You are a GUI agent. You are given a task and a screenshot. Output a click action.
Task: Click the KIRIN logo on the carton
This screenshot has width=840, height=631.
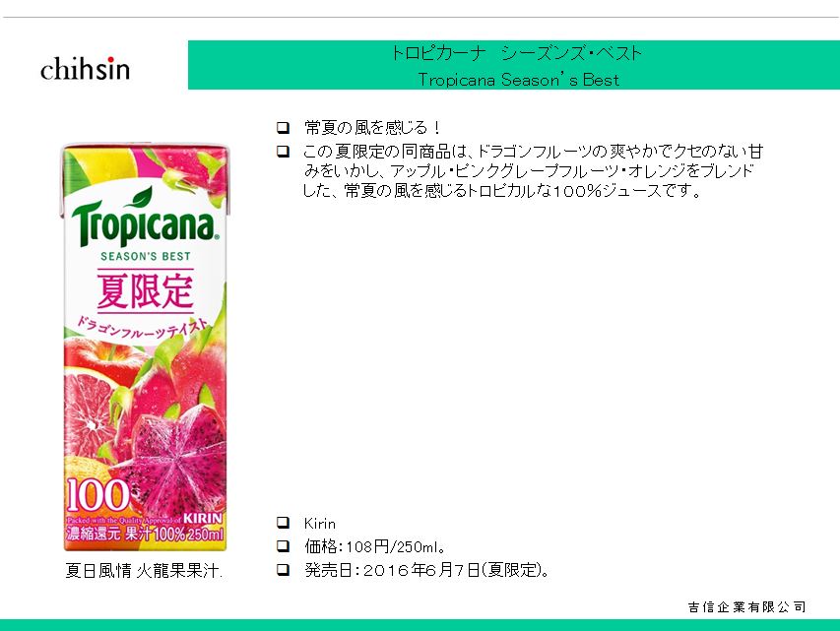(203, 518)
